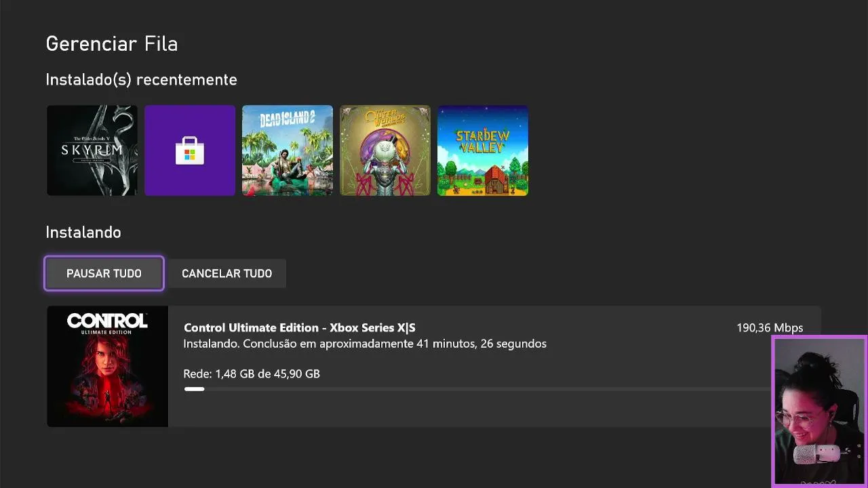Click the estimated completion time text

[365, 344]
